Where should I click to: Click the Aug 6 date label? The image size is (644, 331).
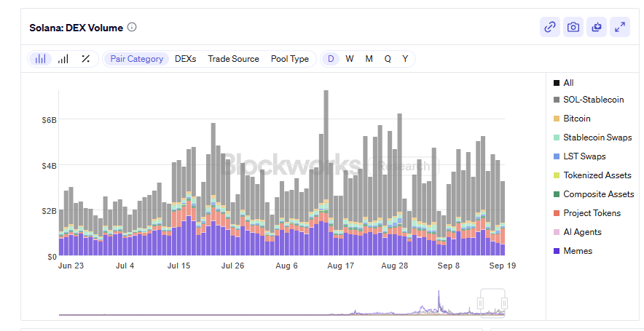pyautogui.click(x=287, y=266)
